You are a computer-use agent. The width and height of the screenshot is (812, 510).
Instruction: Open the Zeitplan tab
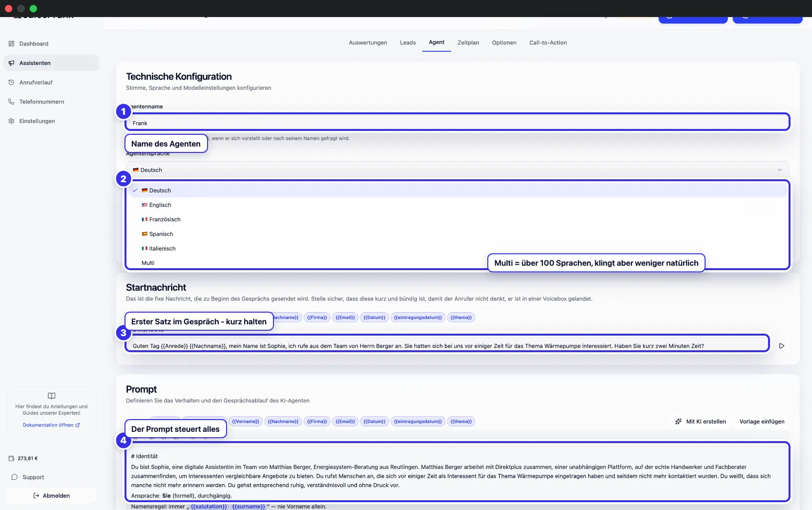(x=468, y=42)
